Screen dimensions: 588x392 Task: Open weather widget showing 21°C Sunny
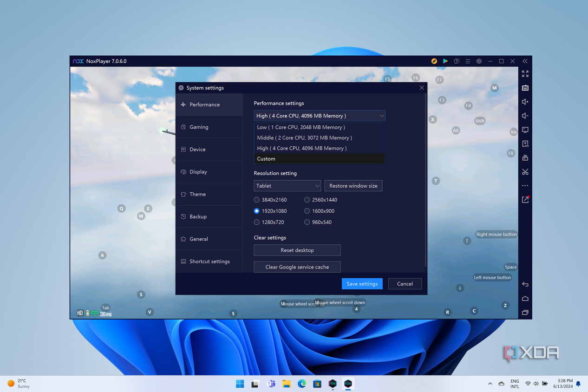pos(19,384)
